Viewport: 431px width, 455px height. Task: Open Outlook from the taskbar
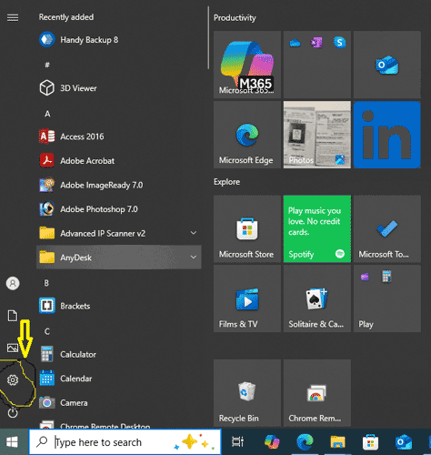(x=403, y=442)
